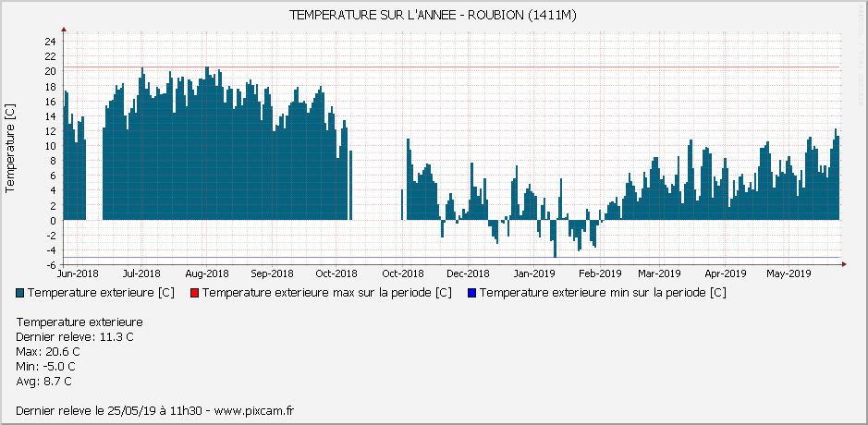The width and height of the screenshot is (868, 425).
Task: Click the Jan-2019 x-axis label
Action: (x=534, y=273)
